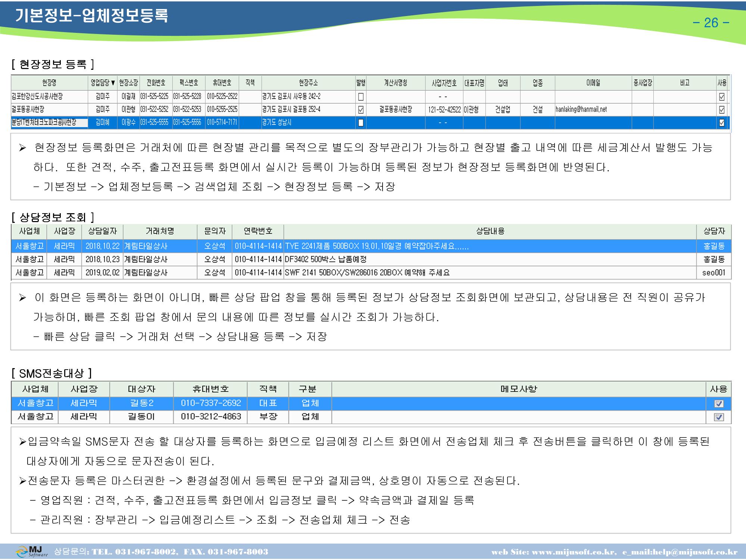Open the www.mijusoft.co.kr web site link
Screen dimensions: 746x560
click(574, 552)
